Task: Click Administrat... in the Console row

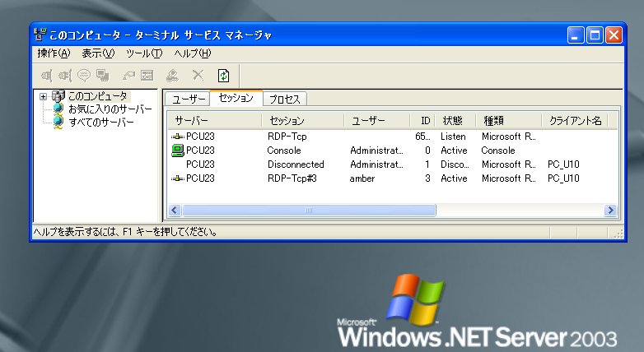Action: pos(376,151)
